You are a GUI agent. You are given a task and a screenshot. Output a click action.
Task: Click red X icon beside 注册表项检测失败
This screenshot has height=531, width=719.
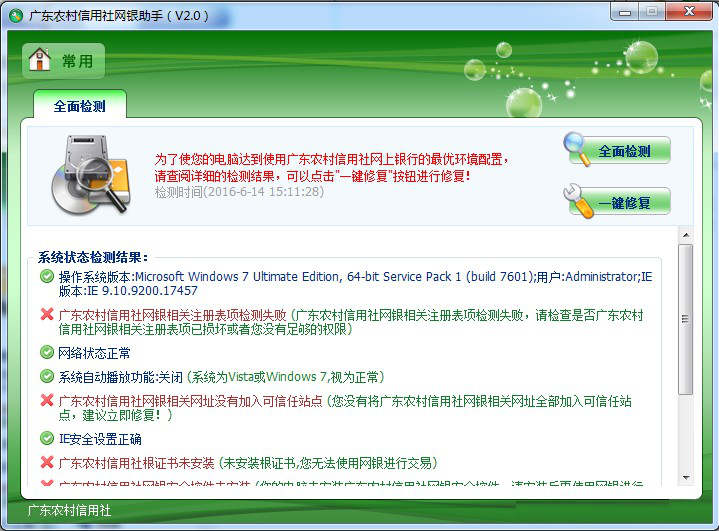(x=47, y=314)
